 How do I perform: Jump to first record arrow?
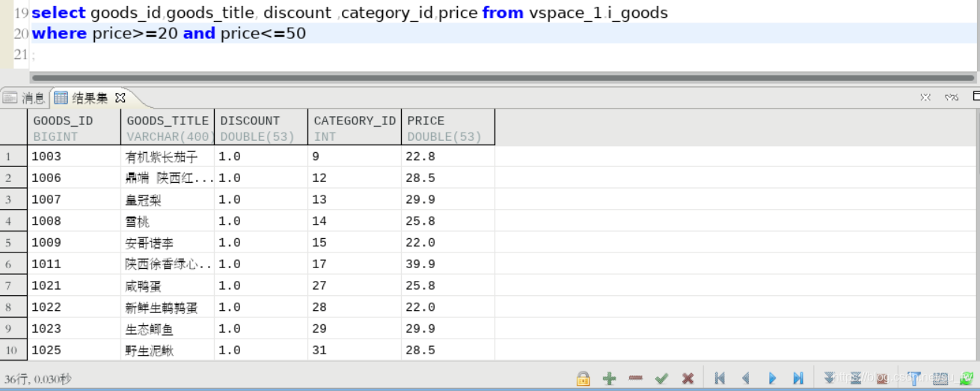720,378
